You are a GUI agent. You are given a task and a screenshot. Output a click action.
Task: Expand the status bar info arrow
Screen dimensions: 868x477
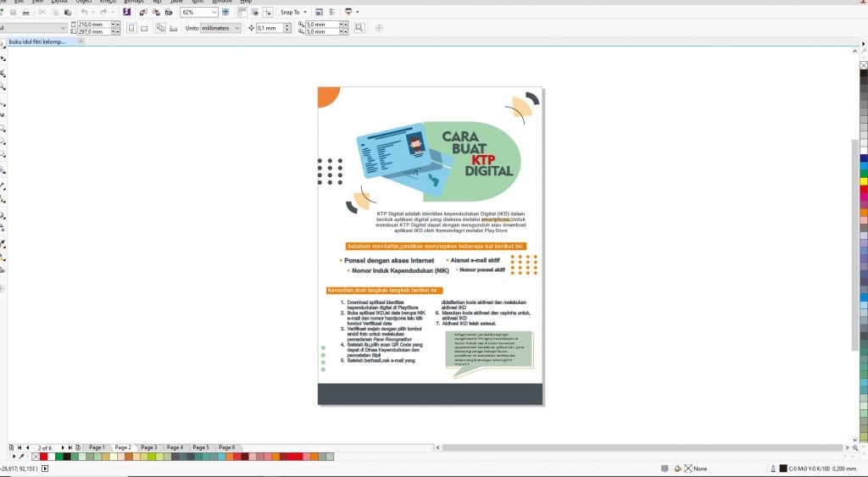coord(45,469)
